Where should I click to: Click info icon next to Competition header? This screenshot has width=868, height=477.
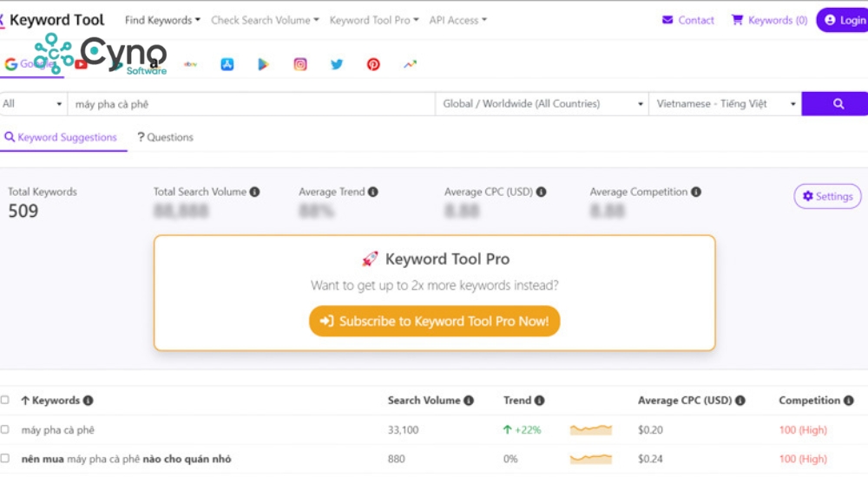(x=849, y=400)
